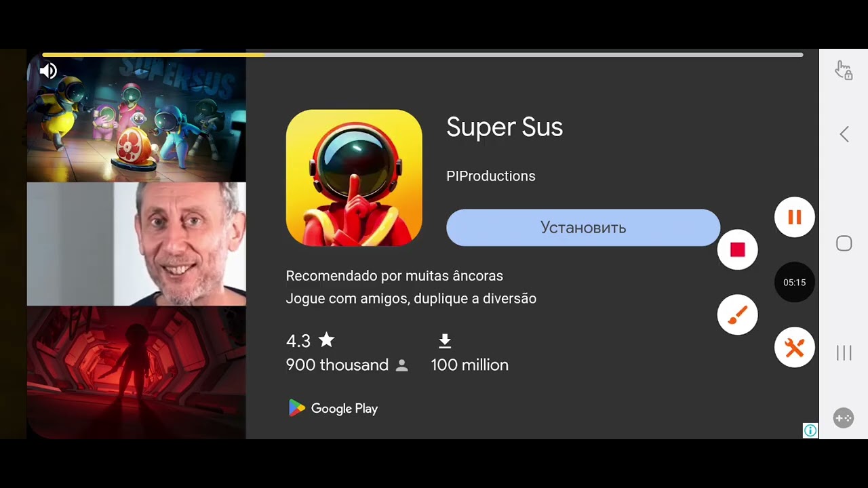Viewport: 868px width, 488px height.
Task: Open the brush drawing tool
Action: tap(737, 314)
